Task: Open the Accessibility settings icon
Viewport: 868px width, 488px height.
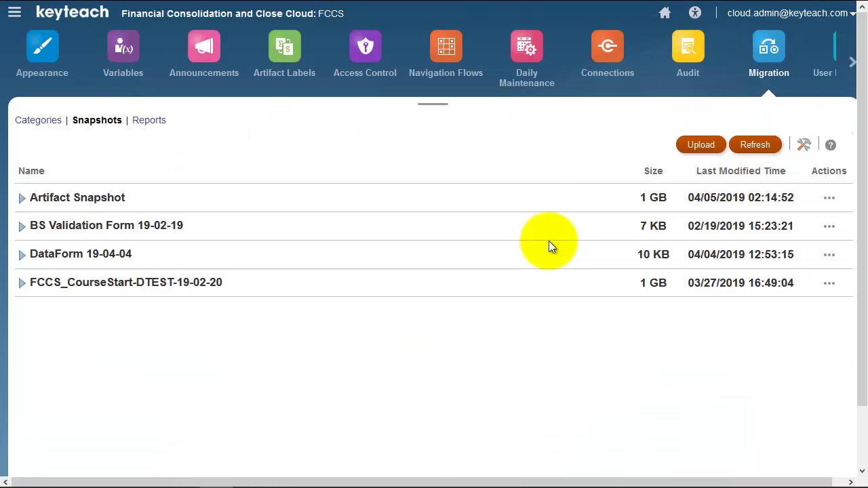Action: click(695, 13)
